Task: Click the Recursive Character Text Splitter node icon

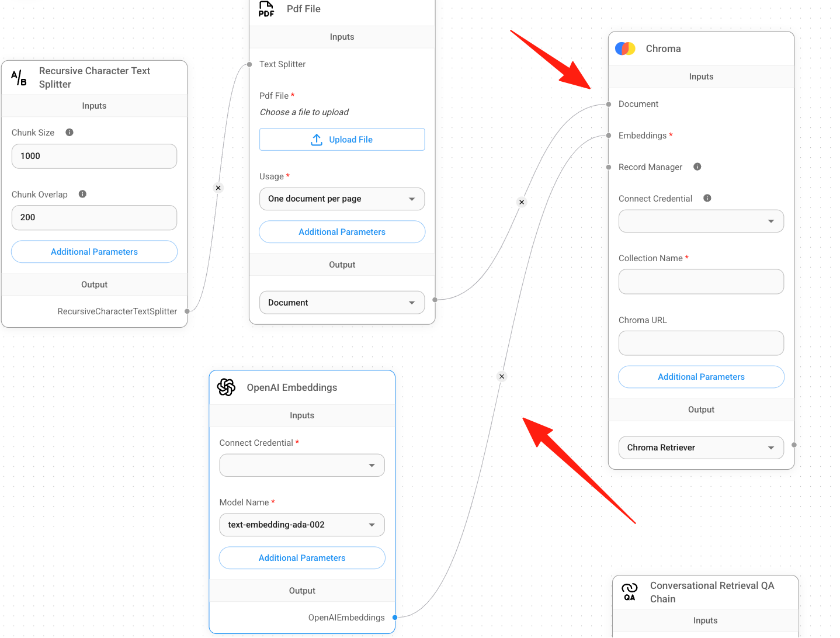Action: click(19, 77)
